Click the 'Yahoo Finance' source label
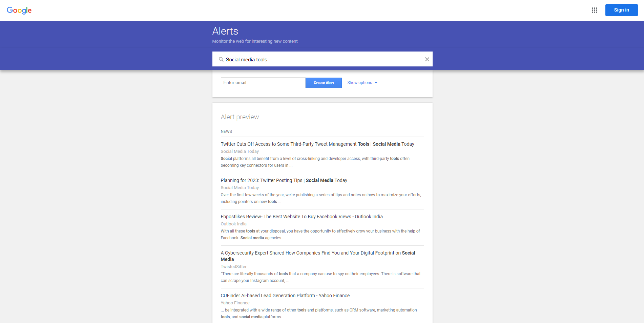Image resolution: width=644 pixels, height=323 pixels. (235, 303)
